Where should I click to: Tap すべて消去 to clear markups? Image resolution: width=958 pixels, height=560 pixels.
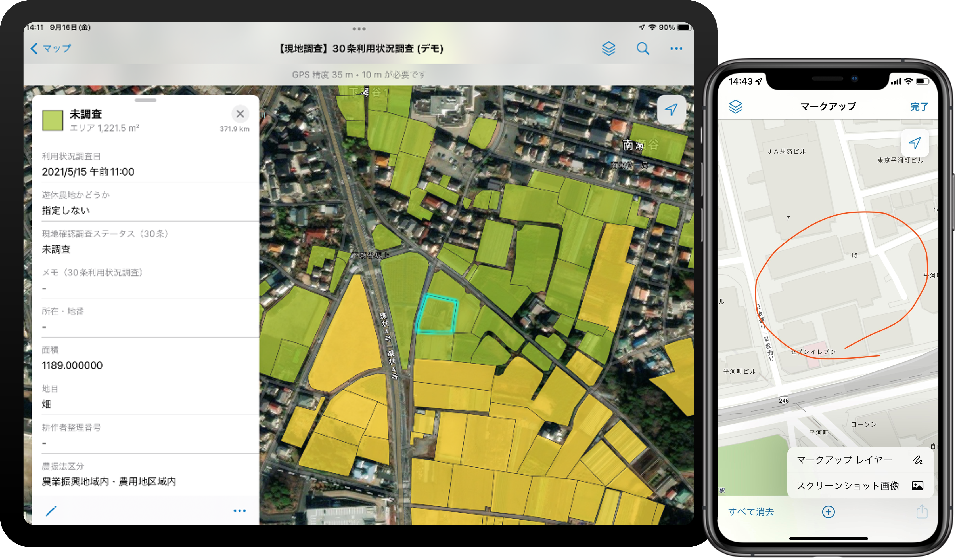[751, 512]
